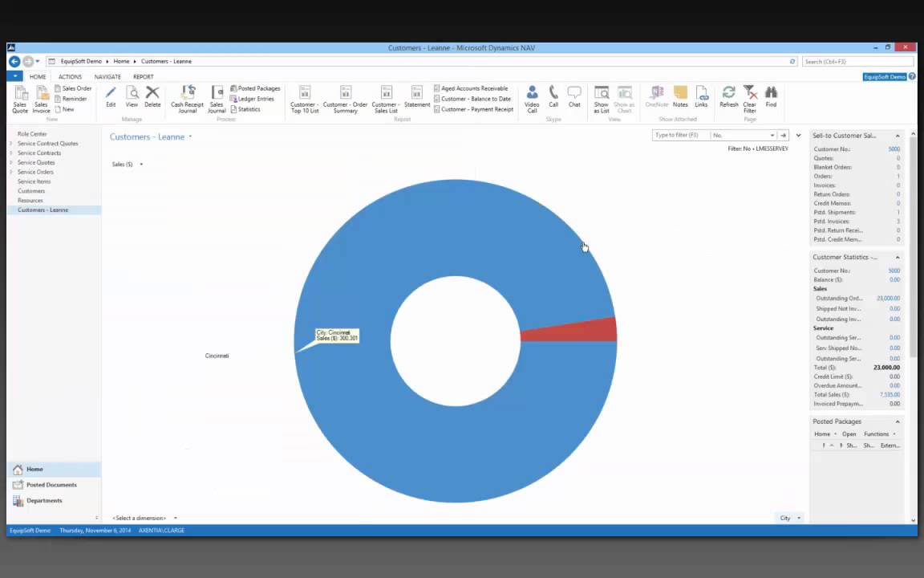This screenshot has height=578, width=924.
Task: Select Service Contract Quotes in navigation
Action: [48, 144]
